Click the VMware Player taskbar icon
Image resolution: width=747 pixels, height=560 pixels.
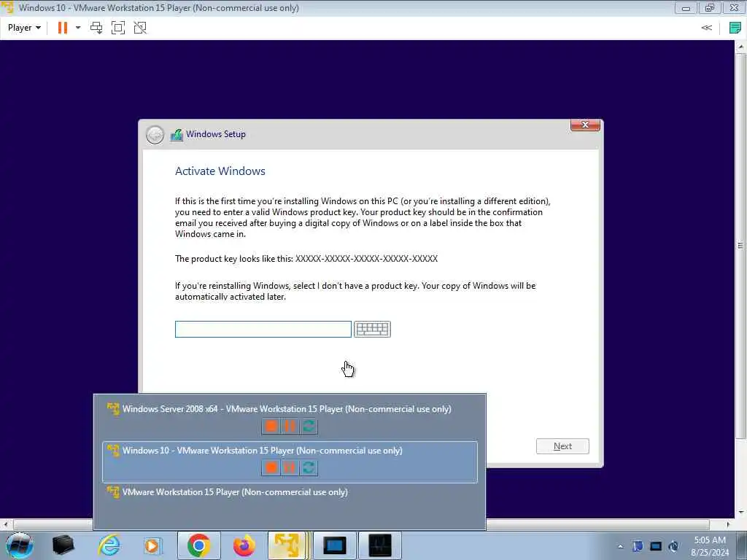287,545
